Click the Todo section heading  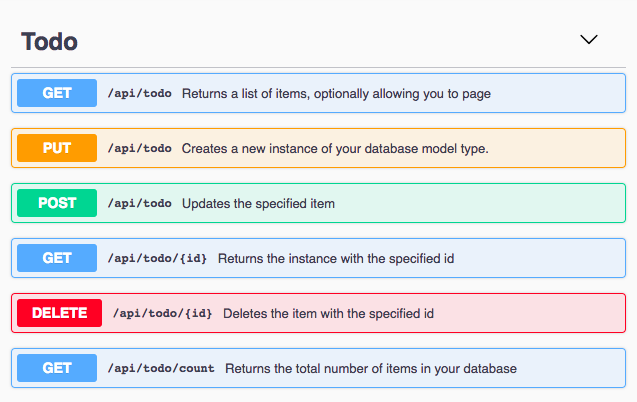pyautogui.click(x=50, y=41)
